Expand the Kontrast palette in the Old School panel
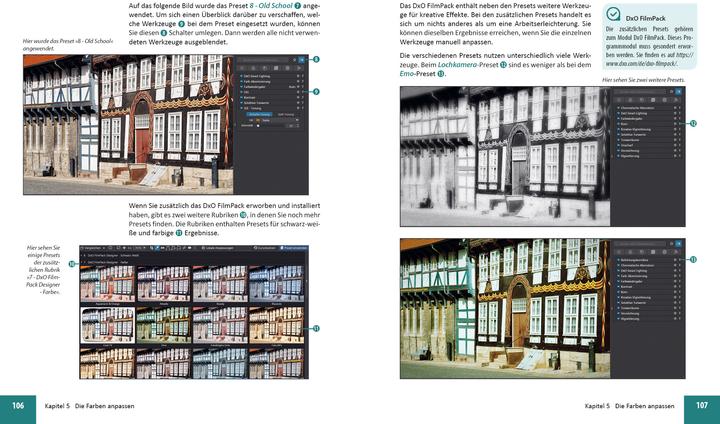The image size is (720, 424). [x=241, y=97]
